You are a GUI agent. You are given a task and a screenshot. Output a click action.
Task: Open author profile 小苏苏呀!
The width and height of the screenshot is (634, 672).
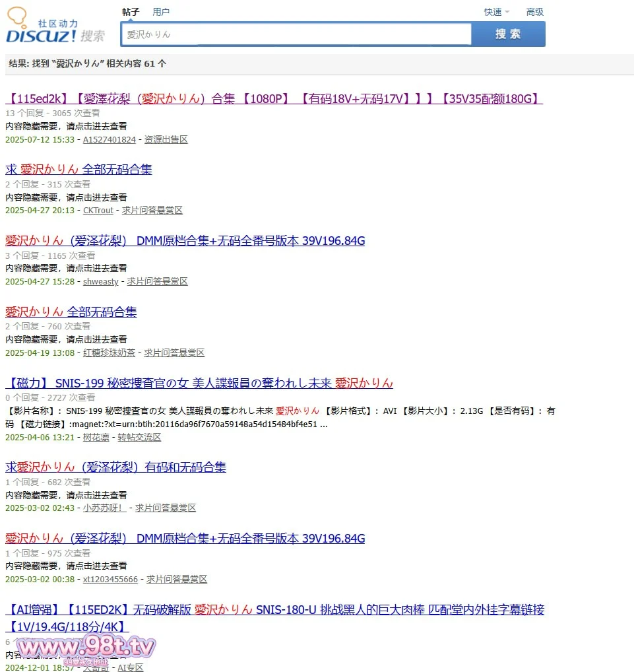(104, 508)
